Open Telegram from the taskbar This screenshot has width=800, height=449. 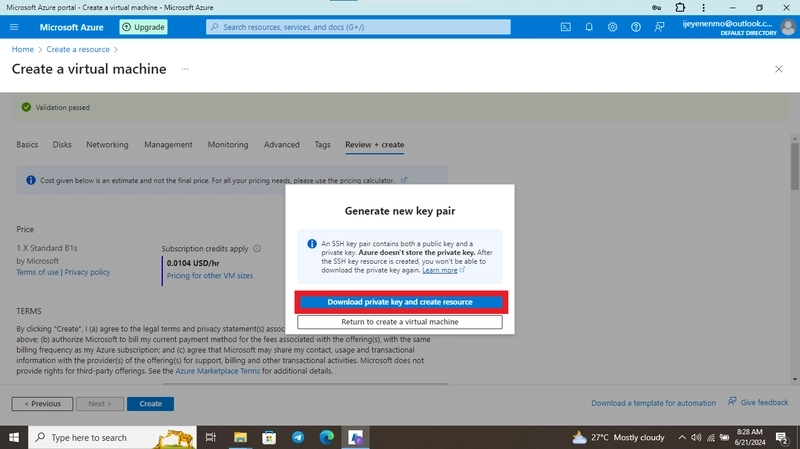[298, 437]
